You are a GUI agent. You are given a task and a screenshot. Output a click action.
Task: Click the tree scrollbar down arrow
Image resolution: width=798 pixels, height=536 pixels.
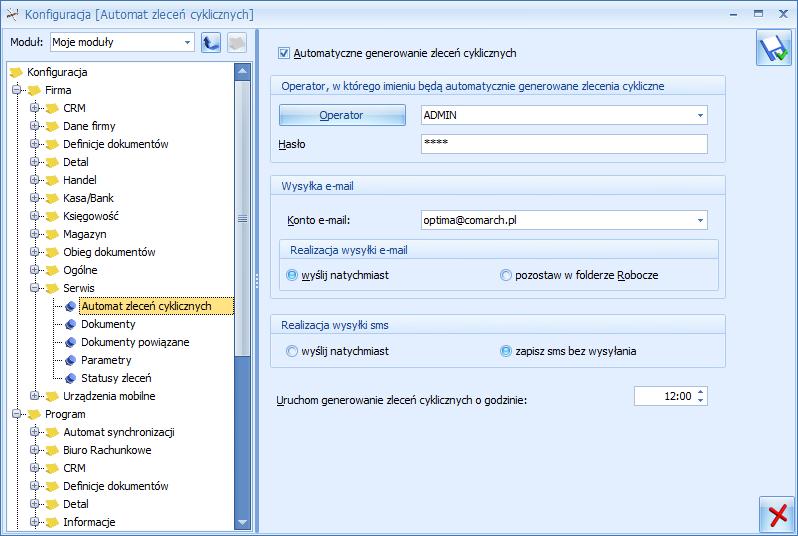pyautogui.click(x=242, y=522)
